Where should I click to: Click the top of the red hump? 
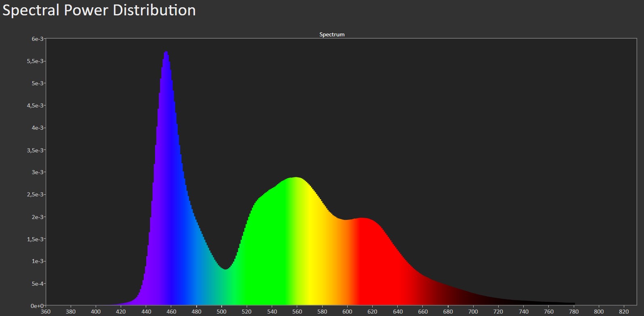(x=362, y=219)
